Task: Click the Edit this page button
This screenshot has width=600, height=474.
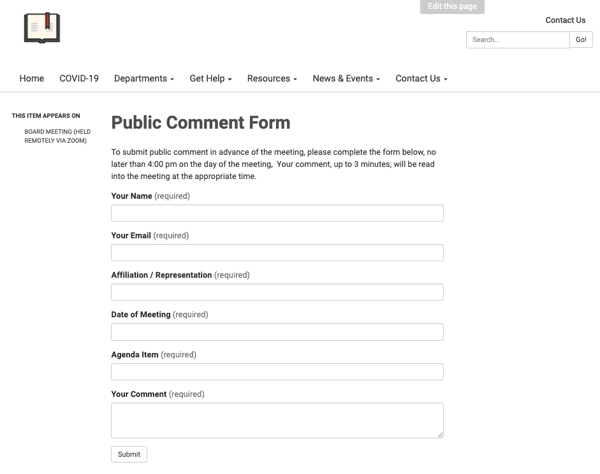Action: pyautogui.click(x=452, y=7)
